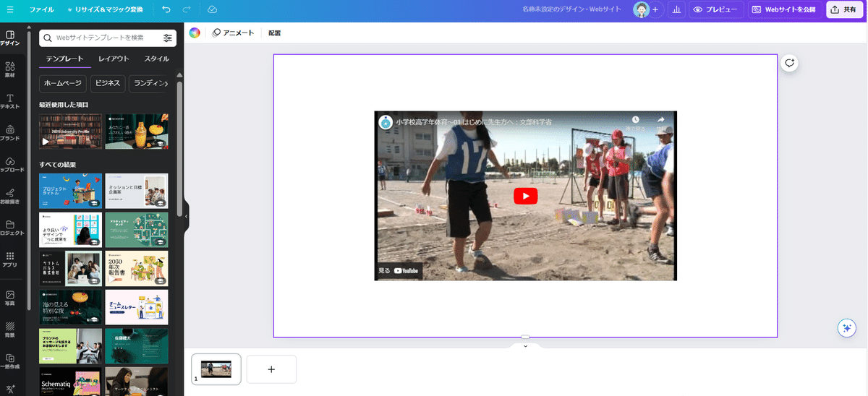Open the video title link
This screenshot has height=396, width=868.
[x=474, y=122]
